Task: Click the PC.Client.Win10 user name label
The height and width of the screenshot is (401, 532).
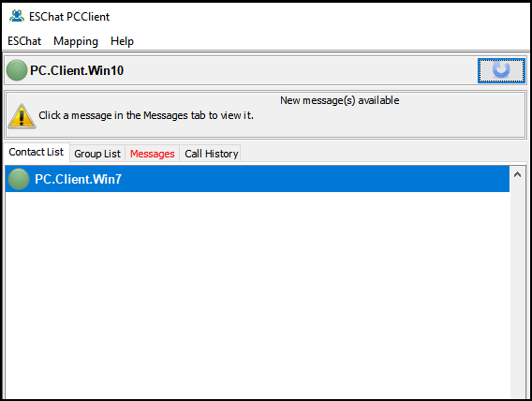Action: click(x=77, y=70)
